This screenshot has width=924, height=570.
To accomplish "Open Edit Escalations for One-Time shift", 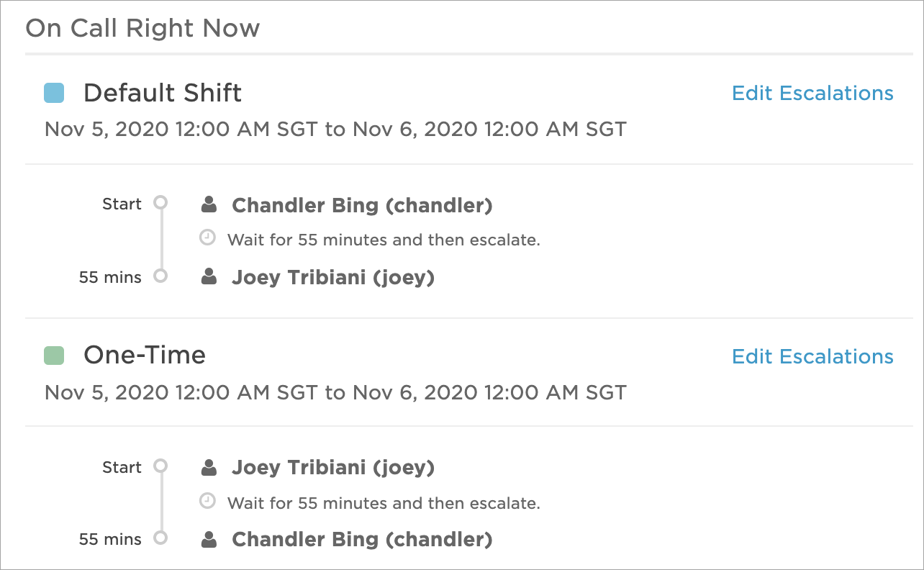I will tap(812, 357).
